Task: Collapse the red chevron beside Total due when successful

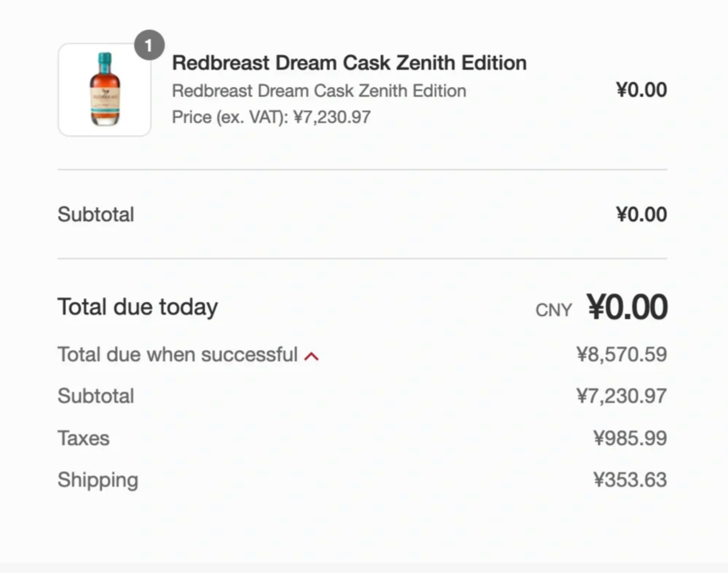Action: pos(311,356)
